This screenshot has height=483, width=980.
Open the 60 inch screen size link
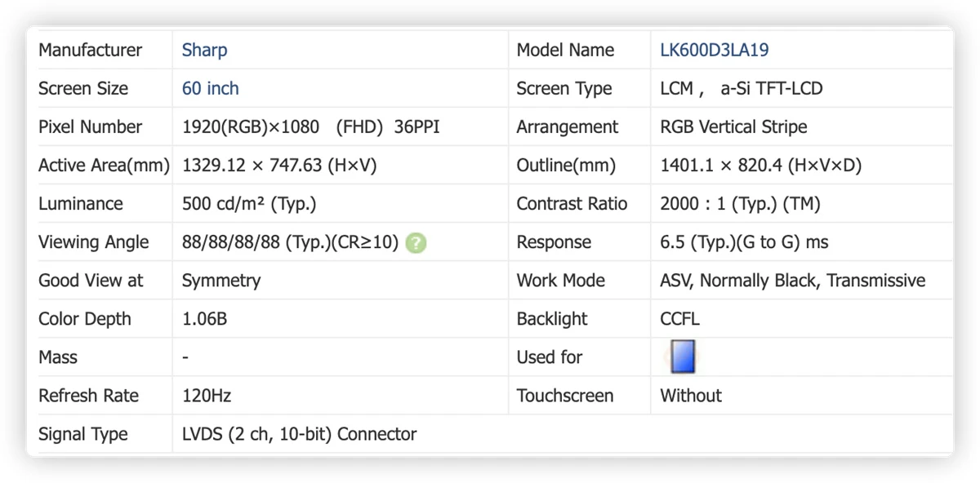(x=211, y=88)
